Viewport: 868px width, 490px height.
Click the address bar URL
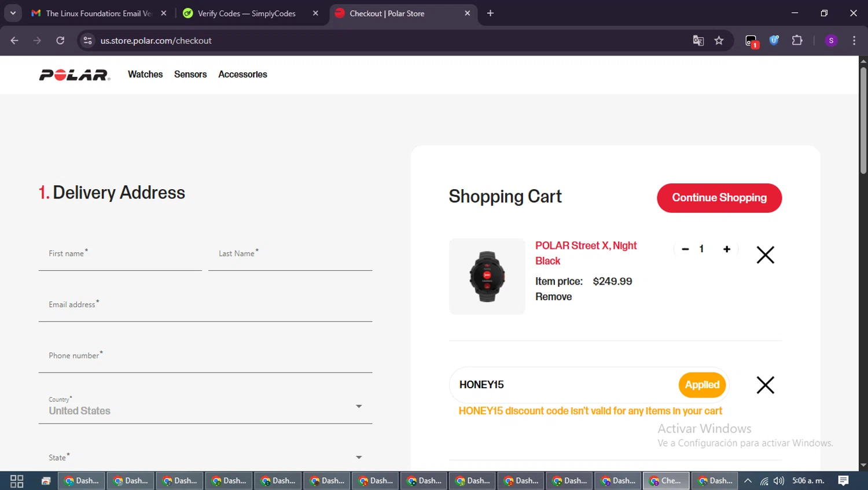[156, 40]
